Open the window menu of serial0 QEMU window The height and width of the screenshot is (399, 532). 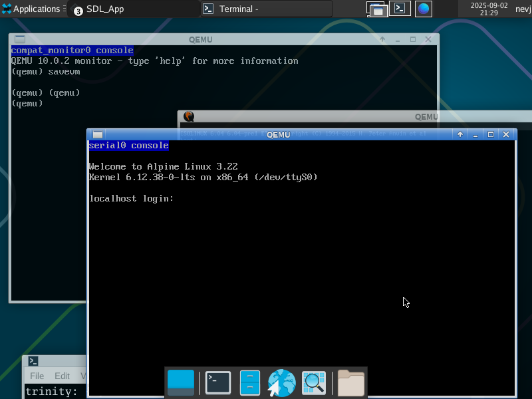click(x=98, y=134)
